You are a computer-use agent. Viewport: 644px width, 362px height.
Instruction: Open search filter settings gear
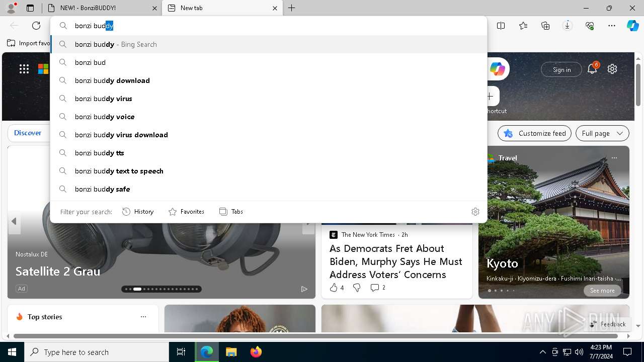(x=475, y=212)
